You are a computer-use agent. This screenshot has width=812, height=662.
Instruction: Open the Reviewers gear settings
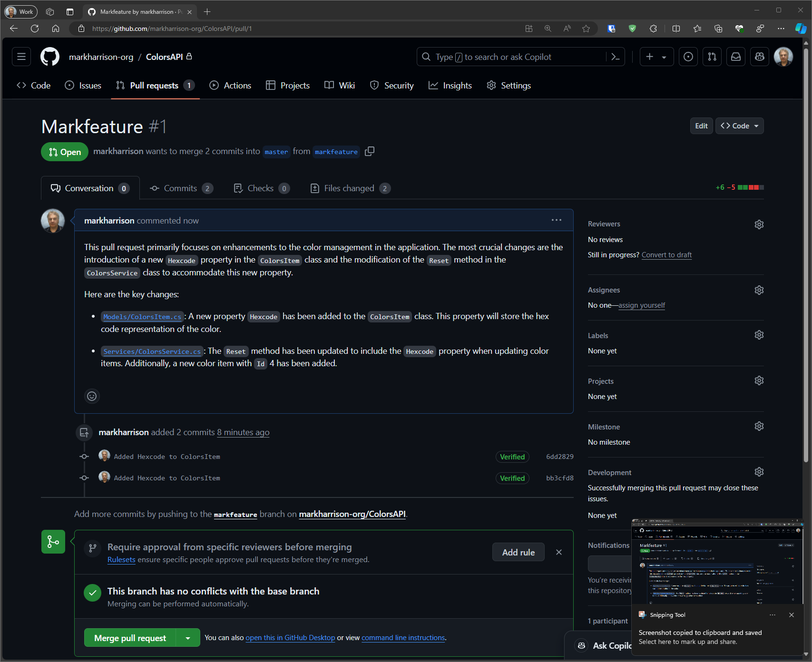759,224
